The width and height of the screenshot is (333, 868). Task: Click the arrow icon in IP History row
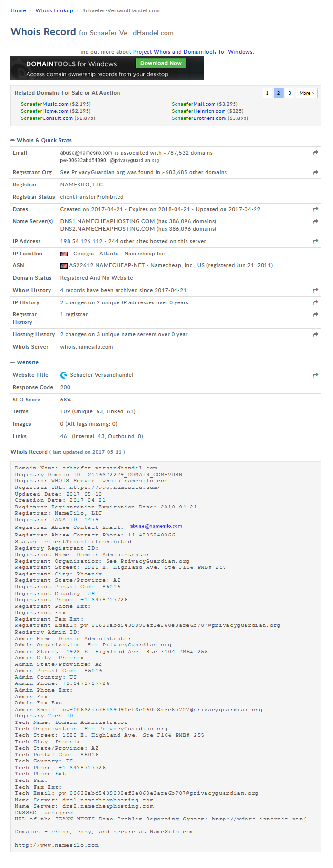point(315,302)
